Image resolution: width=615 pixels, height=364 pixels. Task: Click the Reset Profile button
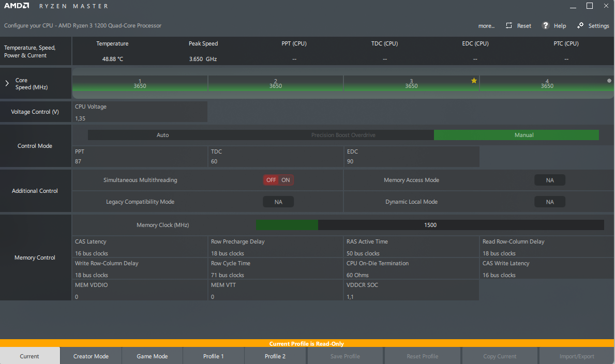coord(423,356)
